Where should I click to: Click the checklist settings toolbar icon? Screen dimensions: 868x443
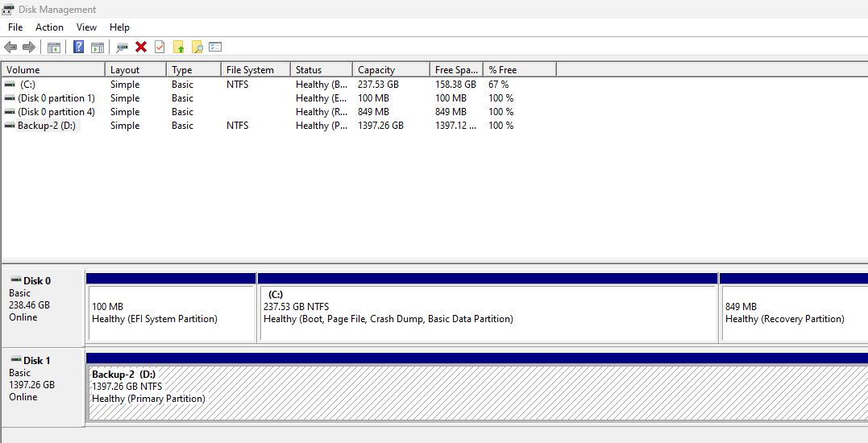215,47
